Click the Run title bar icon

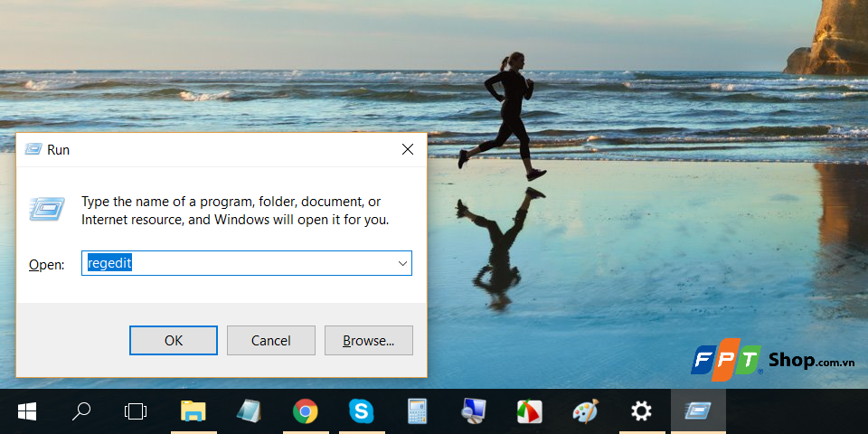pyautogui.click(x=33, y=149)
